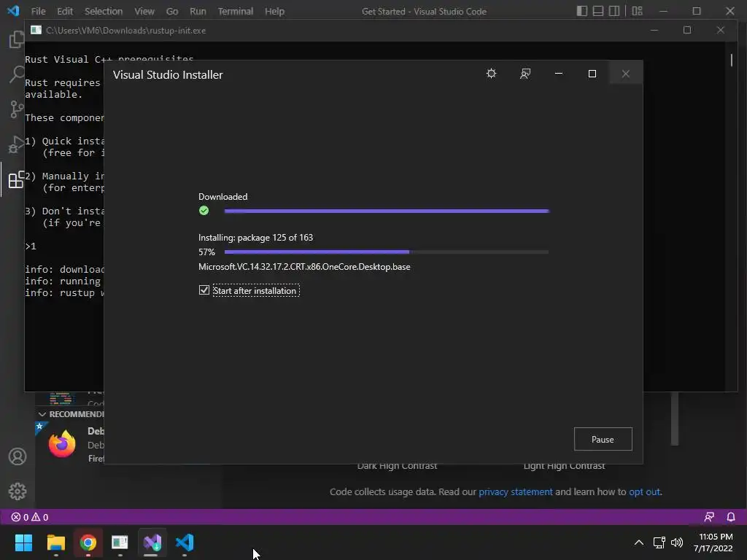Click the green downloaded checkmark icon
The height and width of the screenshot is (560, 747).
[204, 211]
